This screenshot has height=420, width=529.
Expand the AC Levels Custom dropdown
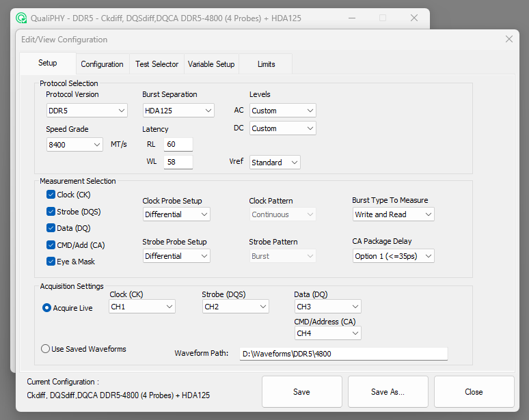(x=283, y=111)
